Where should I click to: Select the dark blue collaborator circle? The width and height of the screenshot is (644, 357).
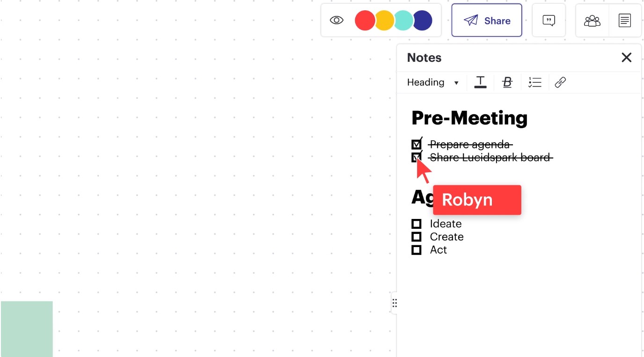coord(422,21)
